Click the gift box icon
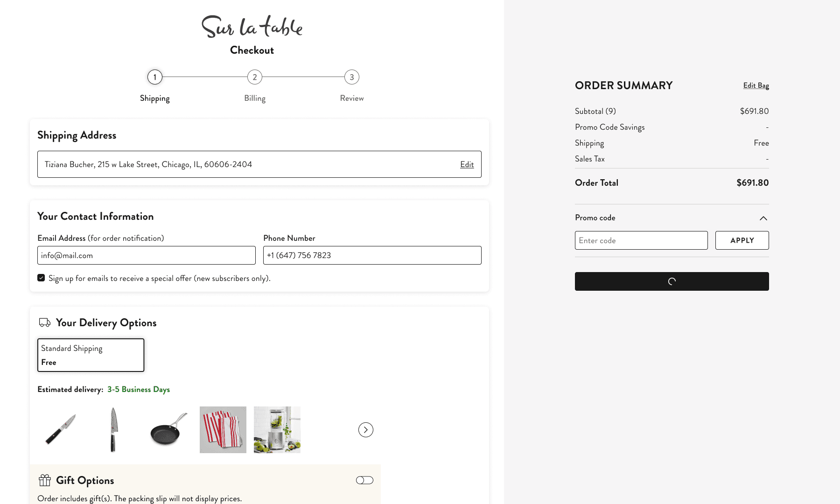This screenshot has height=504, width=840. (x=45, y=480)
